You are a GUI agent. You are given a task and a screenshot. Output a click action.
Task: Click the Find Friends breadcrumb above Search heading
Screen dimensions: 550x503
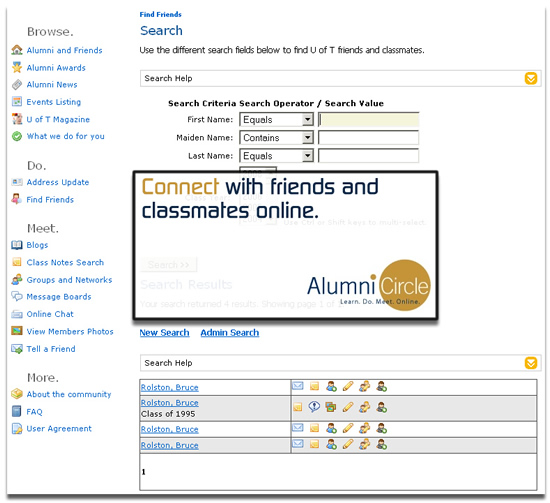160,14
